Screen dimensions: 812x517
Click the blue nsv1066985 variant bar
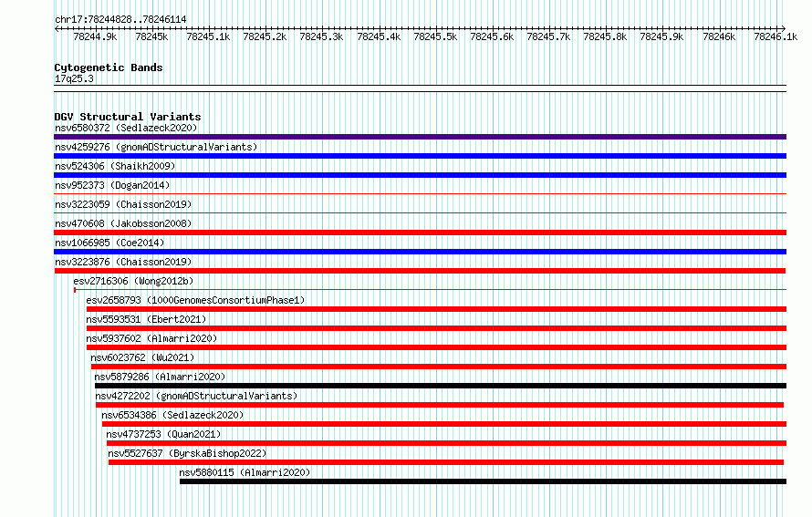coord(420,252)
